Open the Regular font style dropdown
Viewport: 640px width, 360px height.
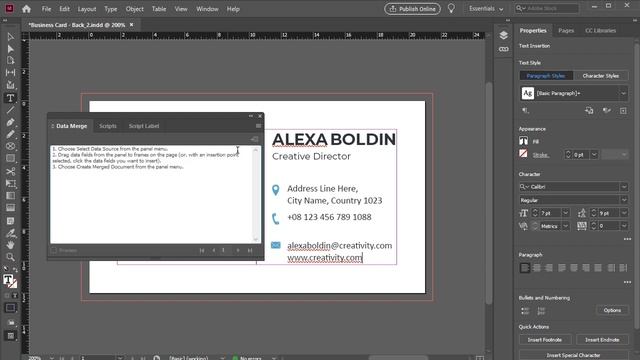click(x=624, y=200)
